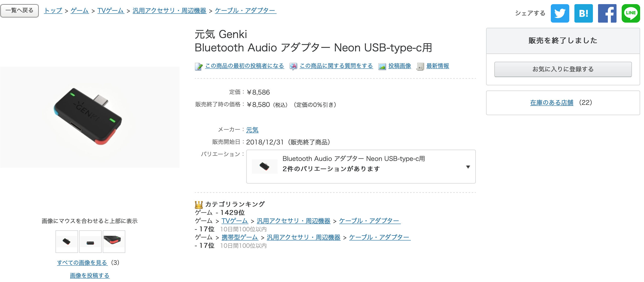
Task: Send this product to LINE
Action: click(x=631, y=13)
